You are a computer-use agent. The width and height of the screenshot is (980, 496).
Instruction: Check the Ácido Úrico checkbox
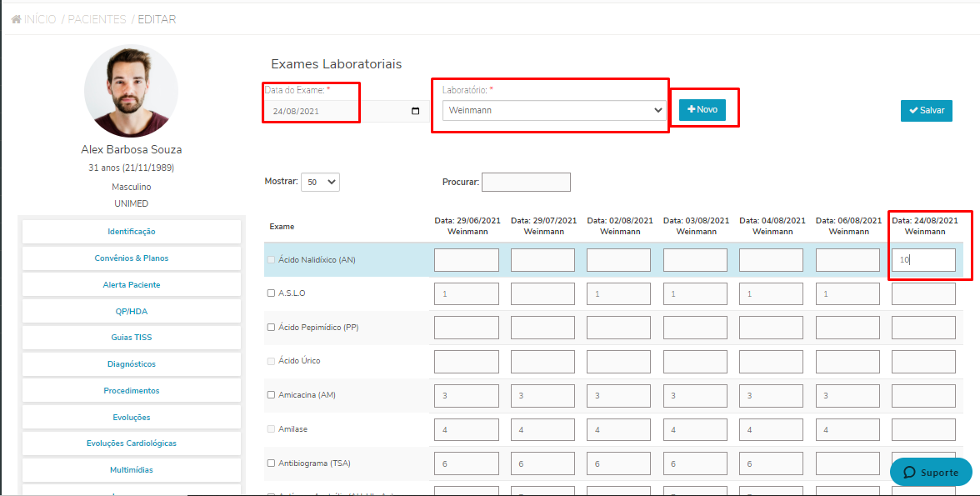click(x=272, y=361)
